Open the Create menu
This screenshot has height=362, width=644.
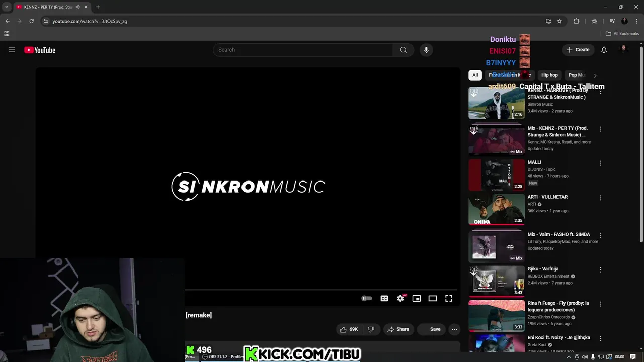point(578,50)
